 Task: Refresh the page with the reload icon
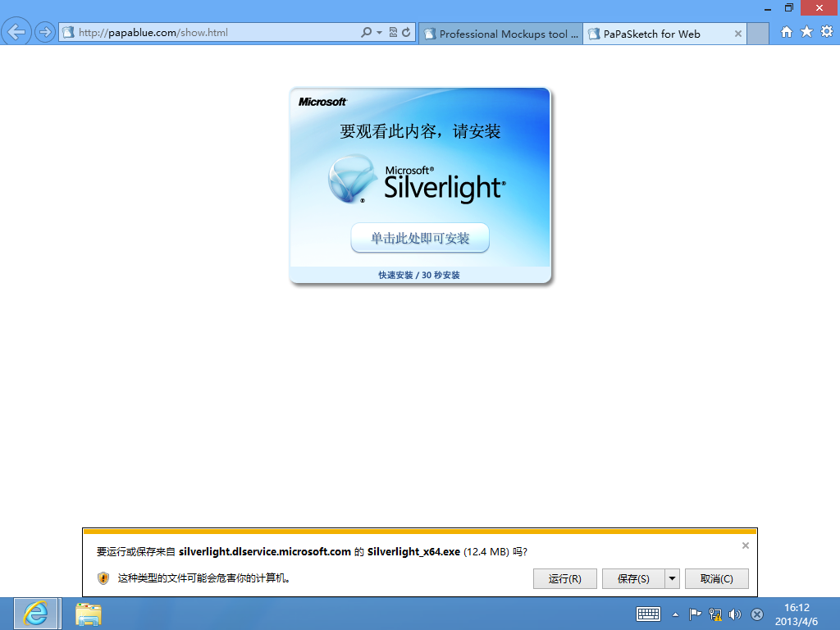click(407, 32)
